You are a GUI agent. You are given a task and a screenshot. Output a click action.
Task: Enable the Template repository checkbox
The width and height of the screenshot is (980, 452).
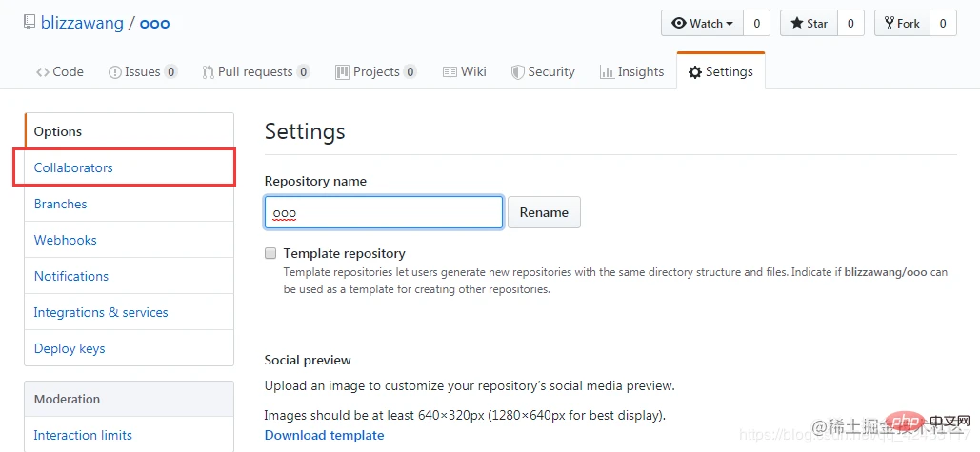point(270,254)
